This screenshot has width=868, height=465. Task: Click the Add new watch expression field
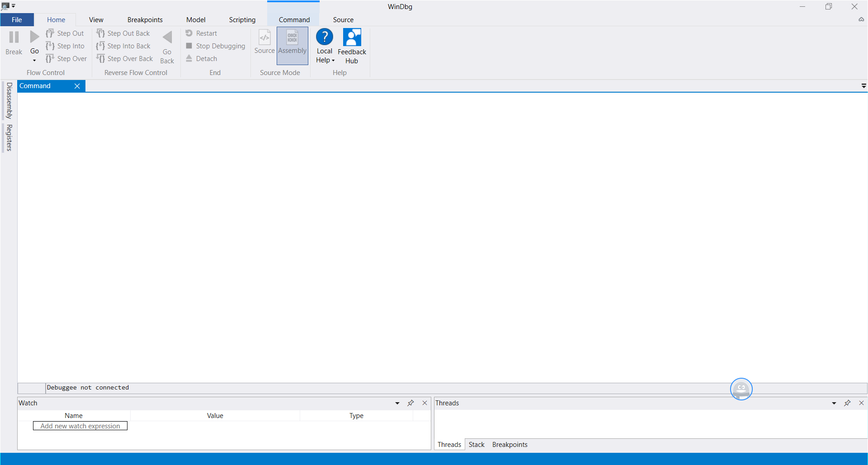tap(80, 426)
